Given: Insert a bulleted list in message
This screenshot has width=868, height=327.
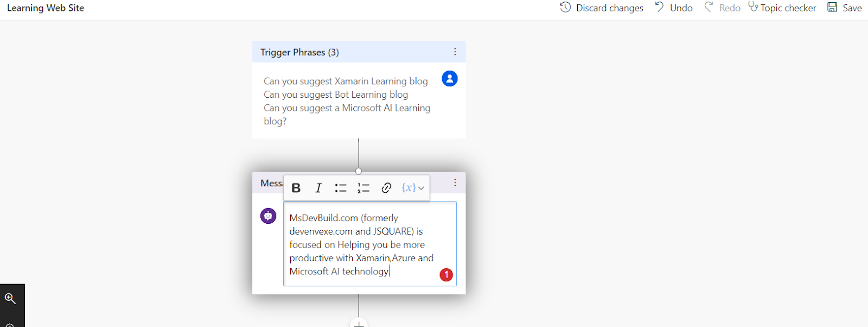Looking at the screenshot, I should [x=341, y=188].
